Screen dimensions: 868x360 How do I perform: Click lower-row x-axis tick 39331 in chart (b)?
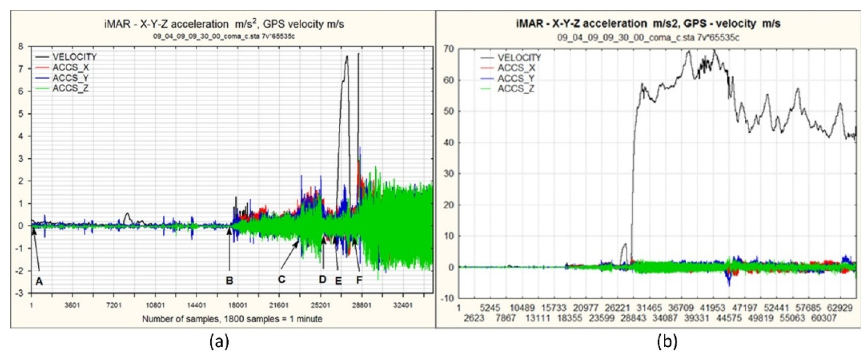(x=697, y=318)
